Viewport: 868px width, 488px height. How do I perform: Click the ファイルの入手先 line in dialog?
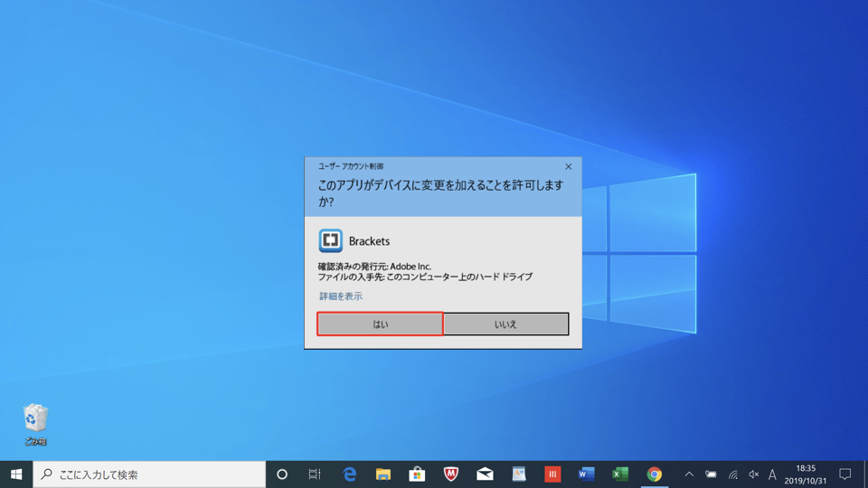point(425,277)
